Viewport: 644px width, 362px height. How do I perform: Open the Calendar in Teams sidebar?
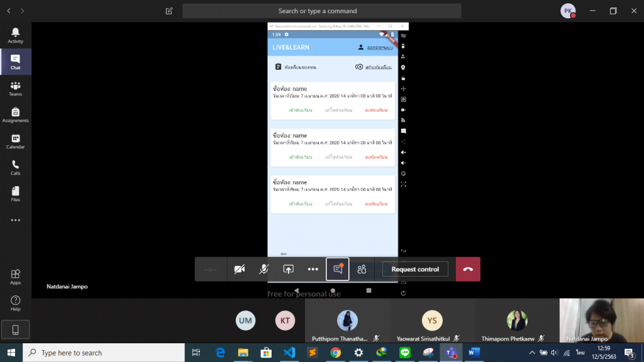(15, 141)
